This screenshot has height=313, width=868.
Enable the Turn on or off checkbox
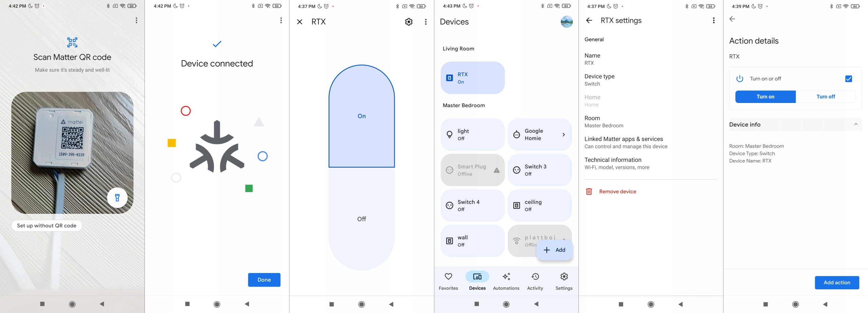click(x=849, y=79)
